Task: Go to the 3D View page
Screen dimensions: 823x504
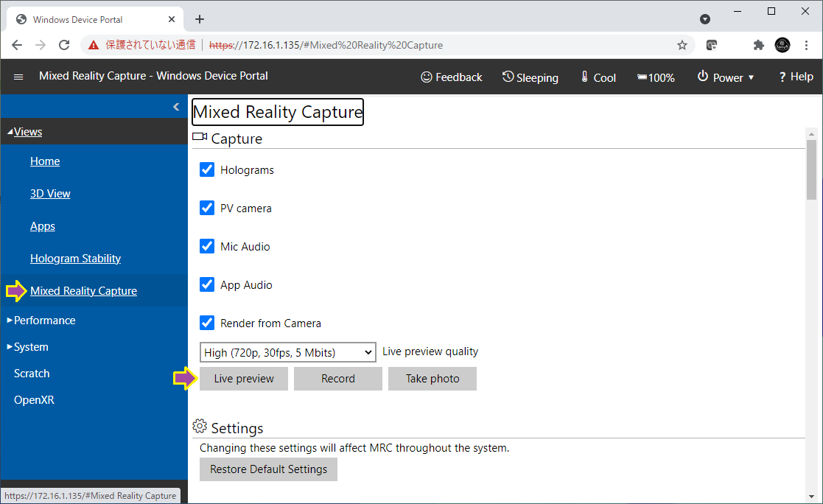Action: click(50, 194)
